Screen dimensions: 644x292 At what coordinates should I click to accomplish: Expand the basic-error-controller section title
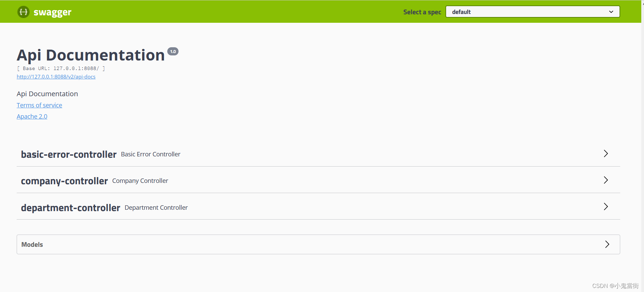pyautogui.click(x=69, y=154)
